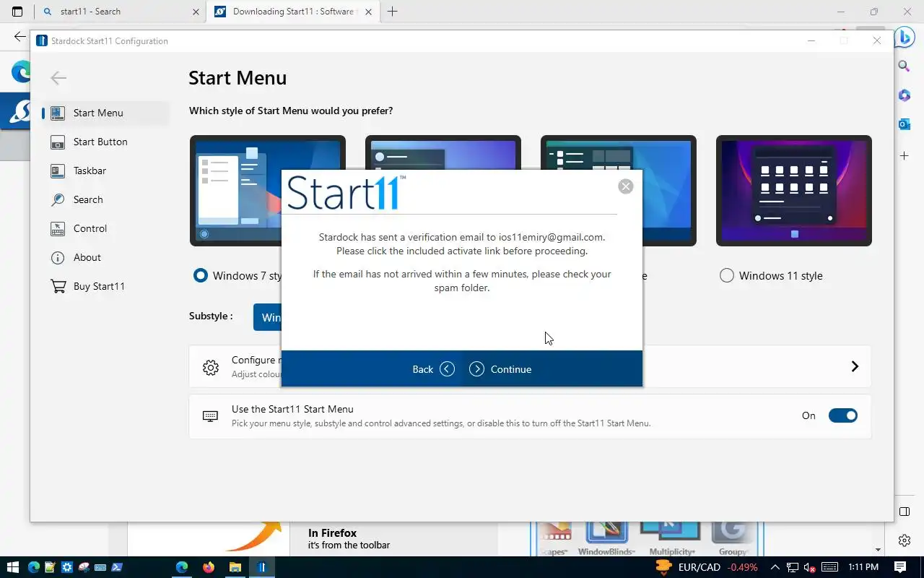This screenshot has height=578, width=924.
Task: Turn off the Use the Start11 Start Menu toggle
Action: [x=842, y=415]
